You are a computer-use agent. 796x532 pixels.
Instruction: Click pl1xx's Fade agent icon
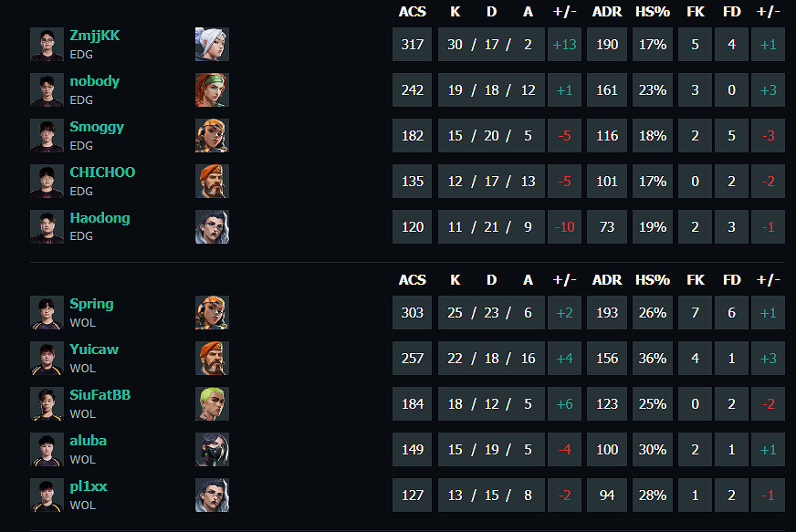212,495
